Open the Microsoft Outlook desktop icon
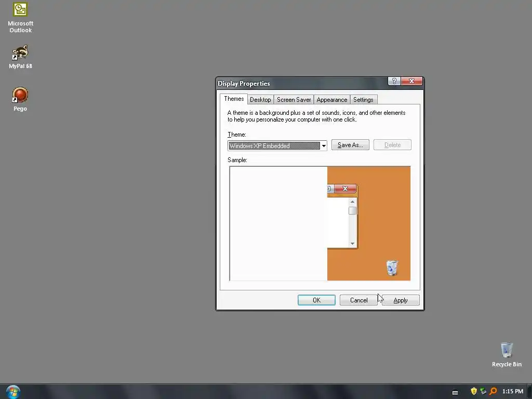 point(20,18)
